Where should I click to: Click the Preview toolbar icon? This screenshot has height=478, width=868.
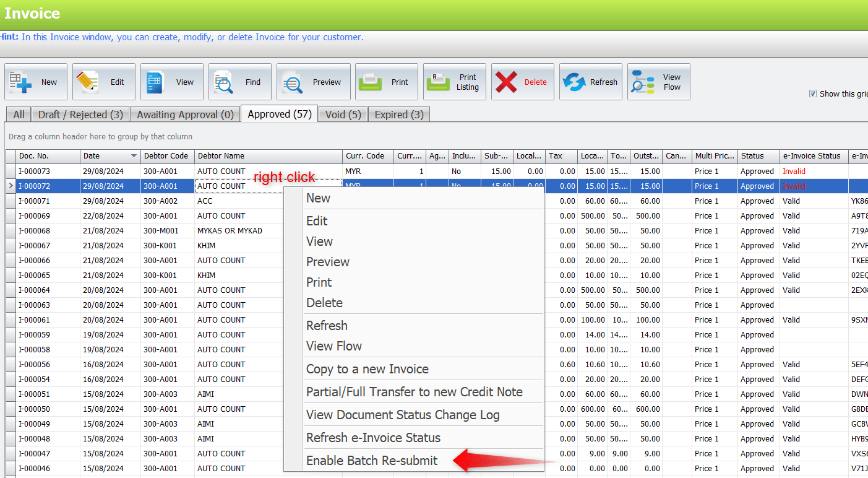(x=293, y=82)
